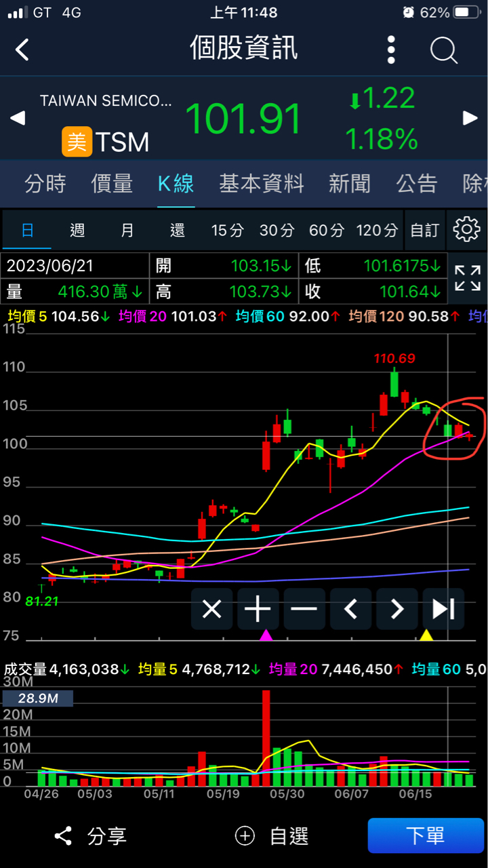This screenshot has height=868, width=488.
Task: Zoom in the chart with plus button
Action: click(258, 609)
